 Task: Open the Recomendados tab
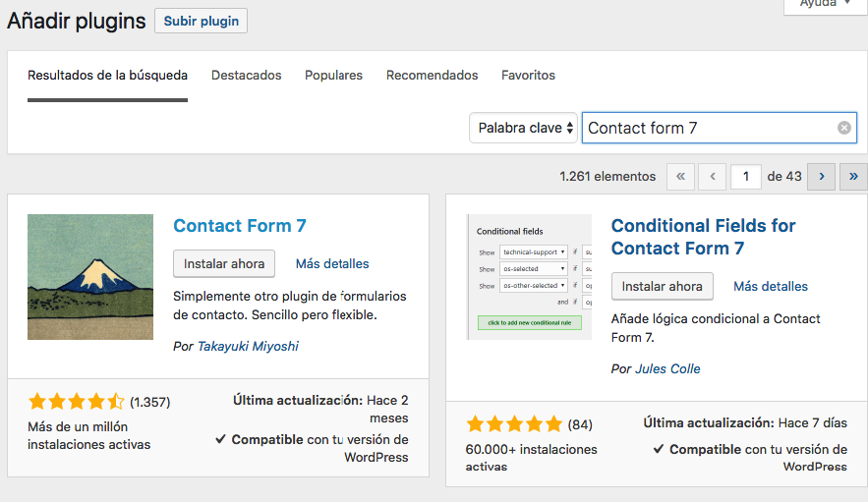click(433, 76)
